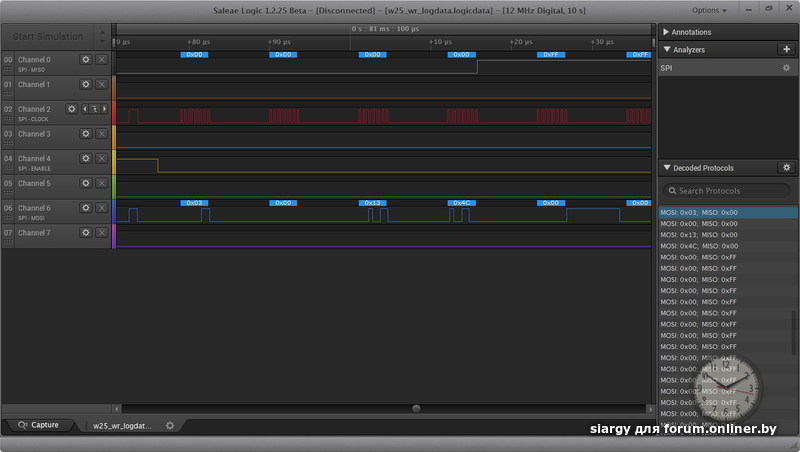Collapse the Analyzers panel
800x452 pixels.
click(x=667, y=49)
